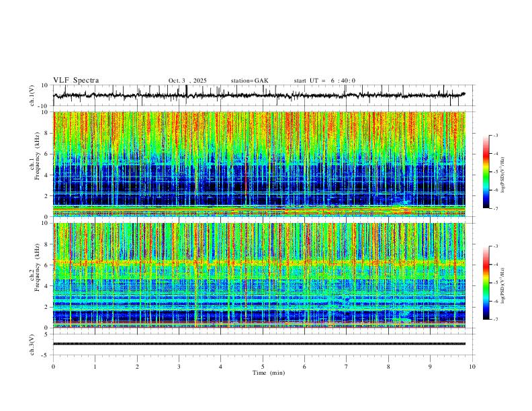This screenshot has height=411, width=532.
Task: Click the ch.1 spectrogram panel
Action: [x=259, y=164]
